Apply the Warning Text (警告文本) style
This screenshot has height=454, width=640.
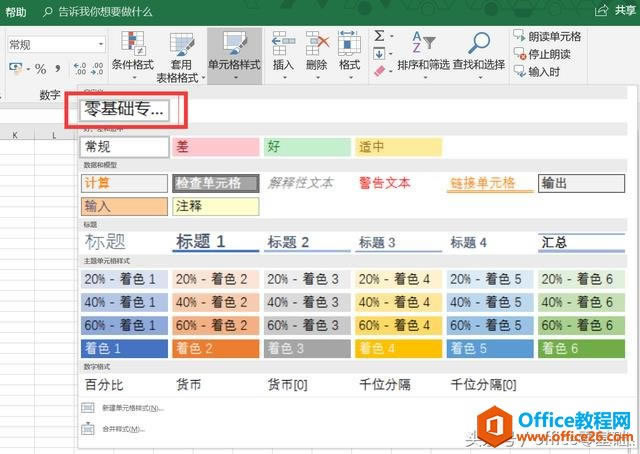(398, 183)
